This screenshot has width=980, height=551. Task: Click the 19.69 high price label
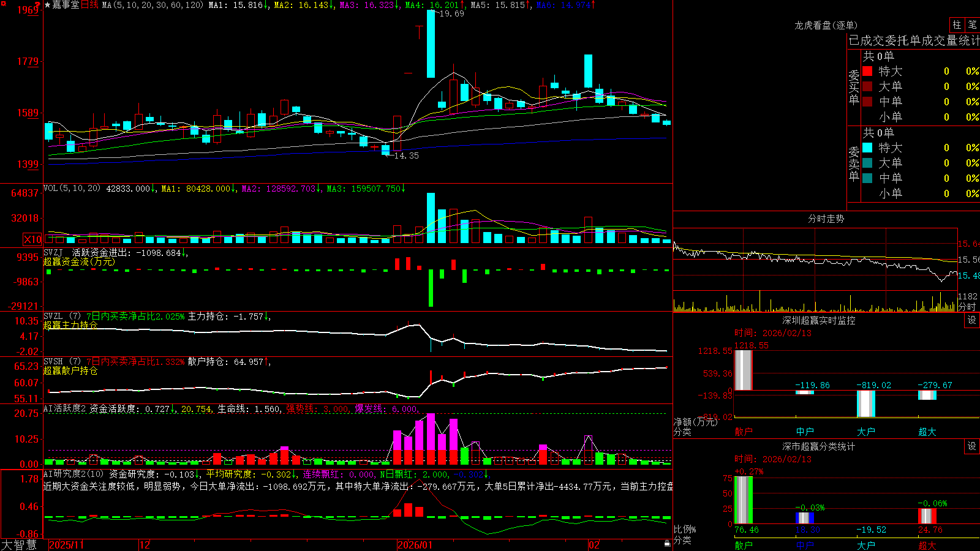coord(452,13)
